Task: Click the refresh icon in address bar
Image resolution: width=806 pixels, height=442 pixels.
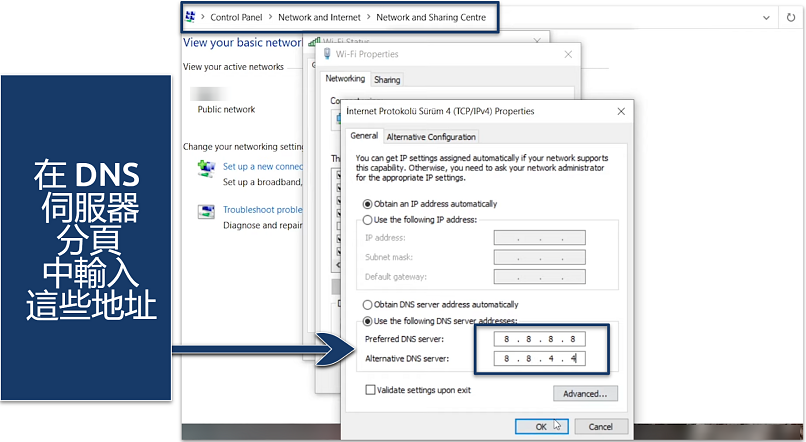Action: pos(792,17)
